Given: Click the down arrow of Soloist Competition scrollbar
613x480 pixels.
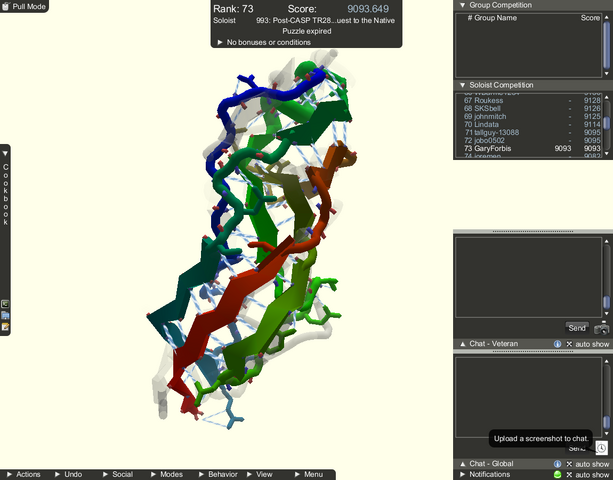Looking at the screenshot, I should coord(606,154).
